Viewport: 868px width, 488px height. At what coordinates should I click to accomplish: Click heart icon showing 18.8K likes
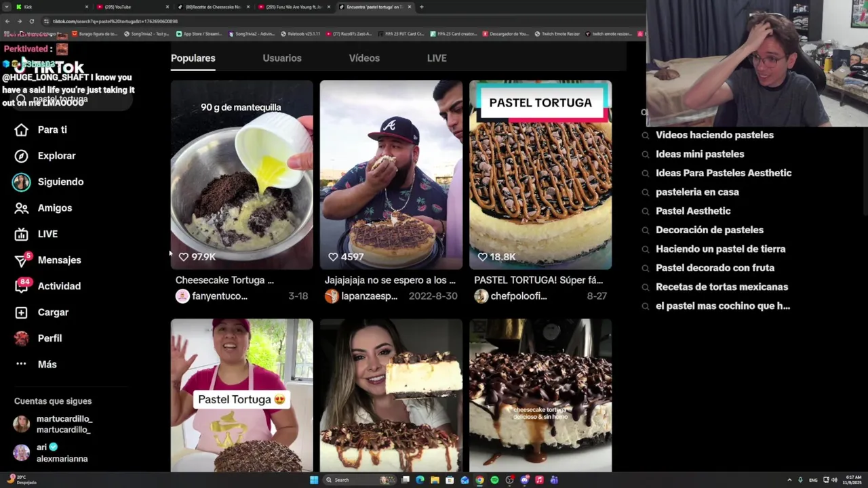pos(482,257)
